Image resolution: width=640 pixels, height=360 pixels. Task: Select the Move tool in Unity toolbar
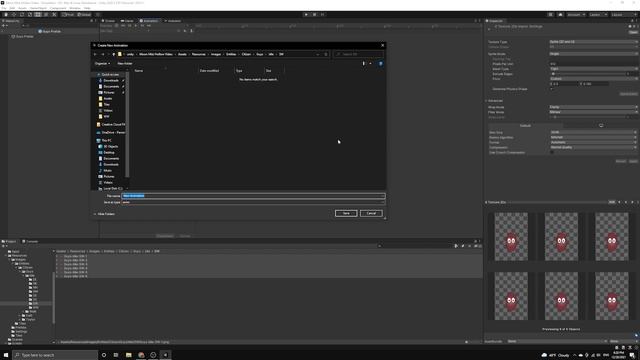[x=14, y=14]
